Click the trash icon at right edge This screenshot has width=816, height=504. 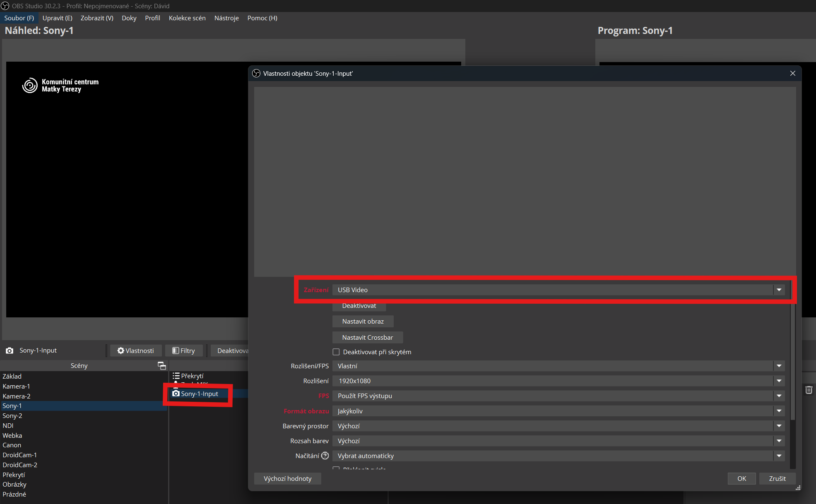pos(809,390)
